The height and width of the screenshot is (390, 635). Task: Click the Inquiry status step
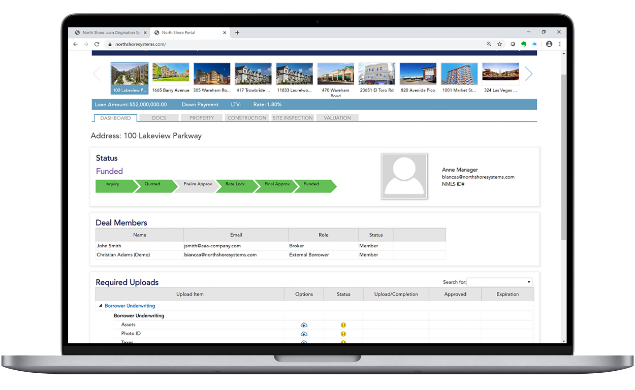pos(115,186)
